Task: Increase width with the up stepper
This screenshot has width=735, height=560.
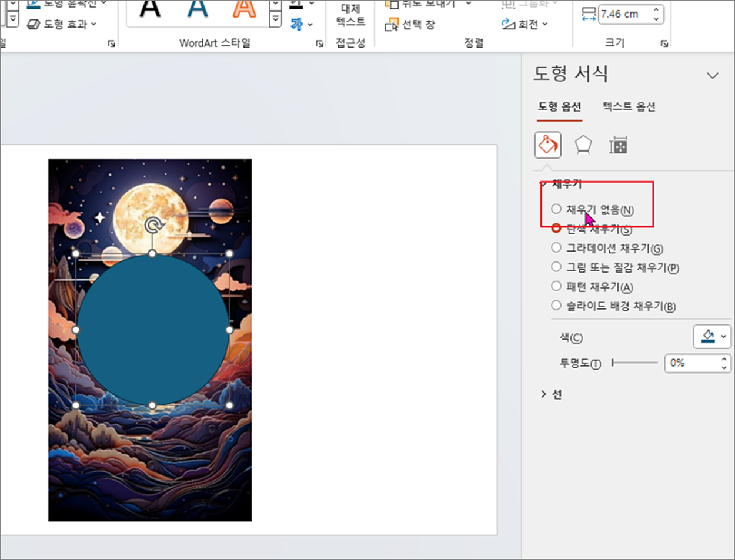Action: point(656,9)
